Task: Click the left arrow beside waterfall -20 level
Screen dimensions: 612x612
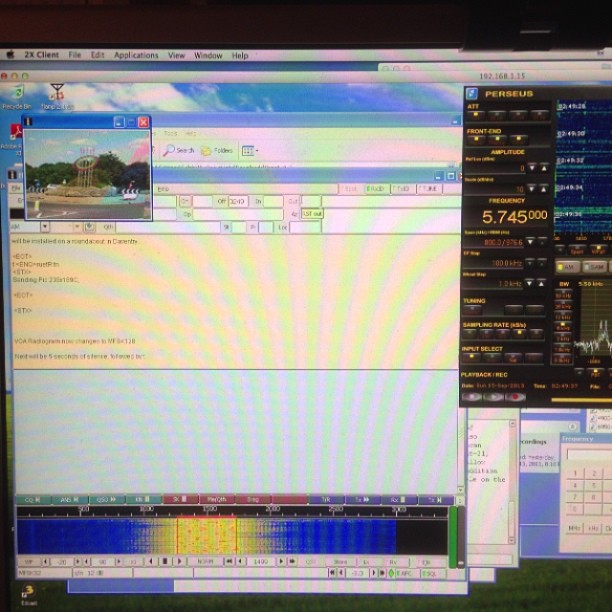Action: pos(46,562)
